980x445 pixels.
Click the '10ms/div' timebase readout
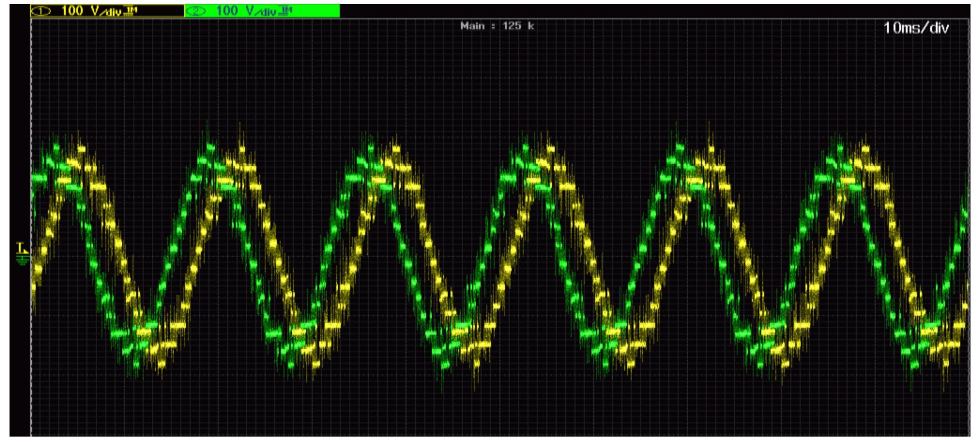click(916, 28)
